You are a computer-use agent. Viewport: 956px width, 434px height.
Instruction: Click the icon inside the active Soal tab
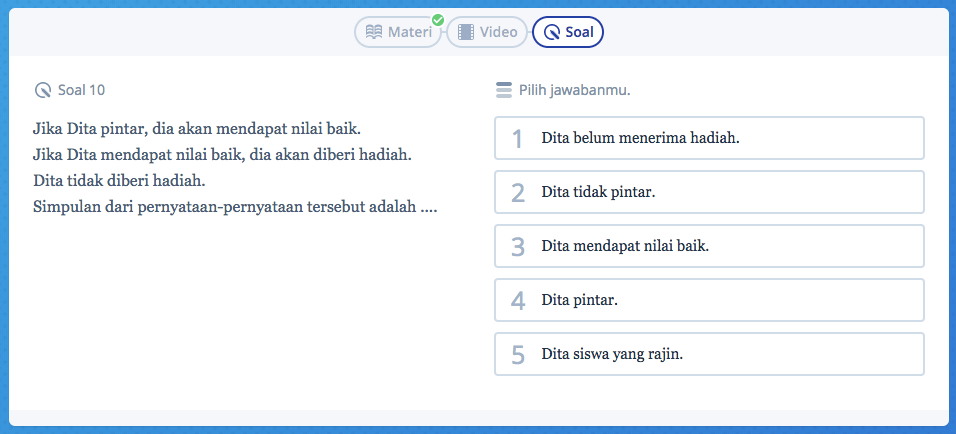552,32
